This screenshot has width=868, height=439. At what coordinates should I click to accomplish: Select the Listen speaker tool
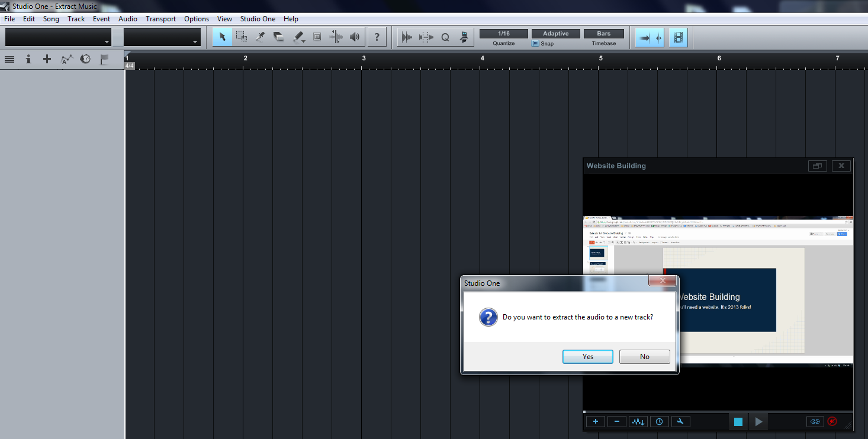pos(355,37)
